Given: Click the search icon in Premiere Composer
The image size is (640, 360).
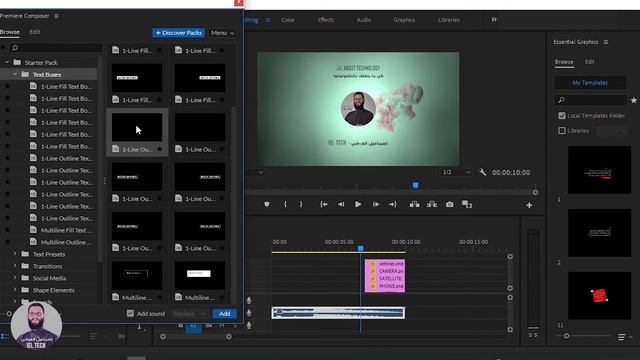Looking at the screenshot, I should click(15, 48).
